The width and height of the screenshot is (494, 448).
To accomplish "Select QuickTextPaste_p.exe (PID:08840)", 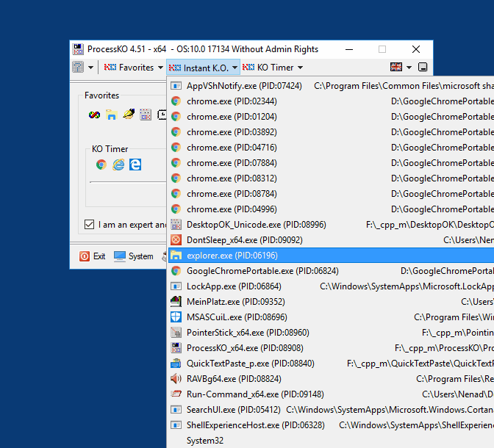I will coord(331,364).
